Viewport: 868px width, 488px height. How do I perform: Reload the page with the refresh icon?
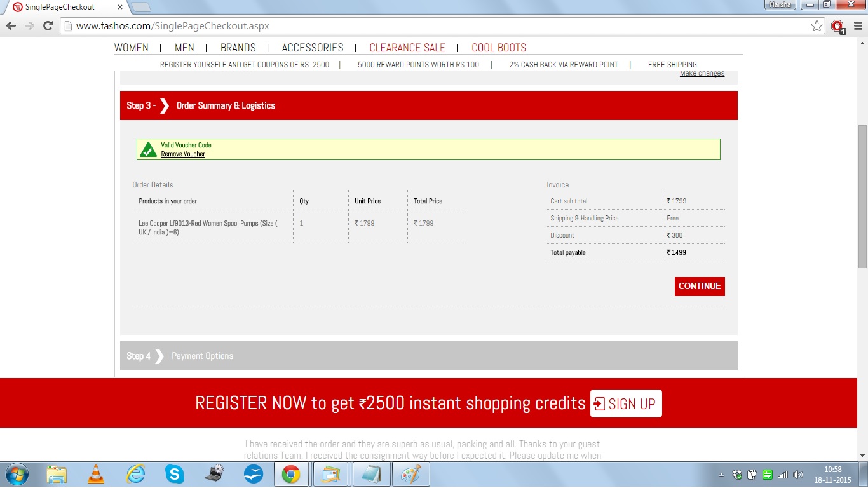click(x=48, y=26)
